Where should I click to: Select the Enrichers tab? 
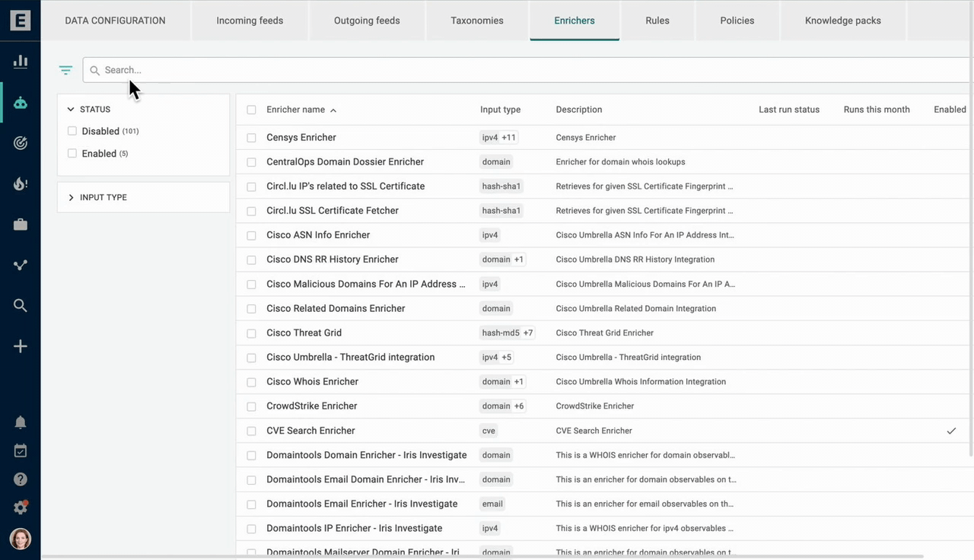575,21
